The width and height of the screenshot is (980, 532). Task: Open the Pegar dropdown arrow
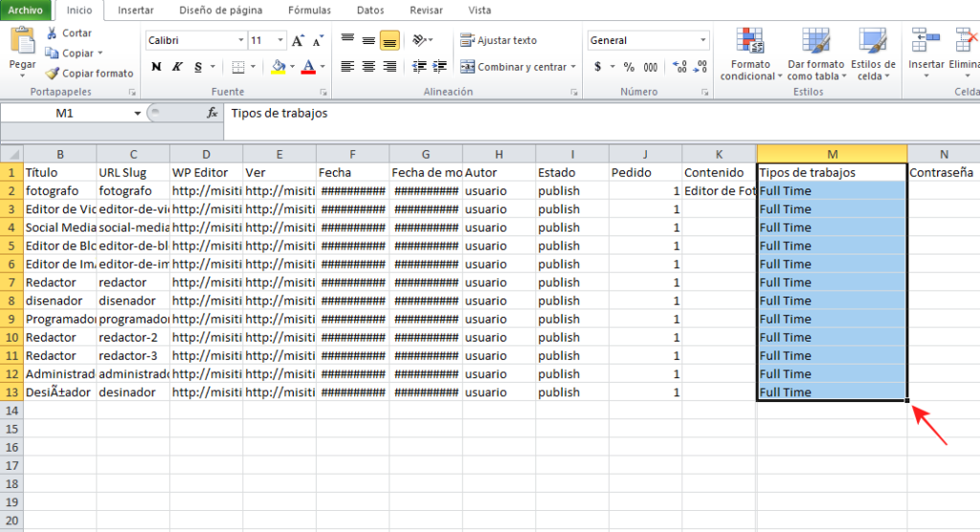click(23, 76)
